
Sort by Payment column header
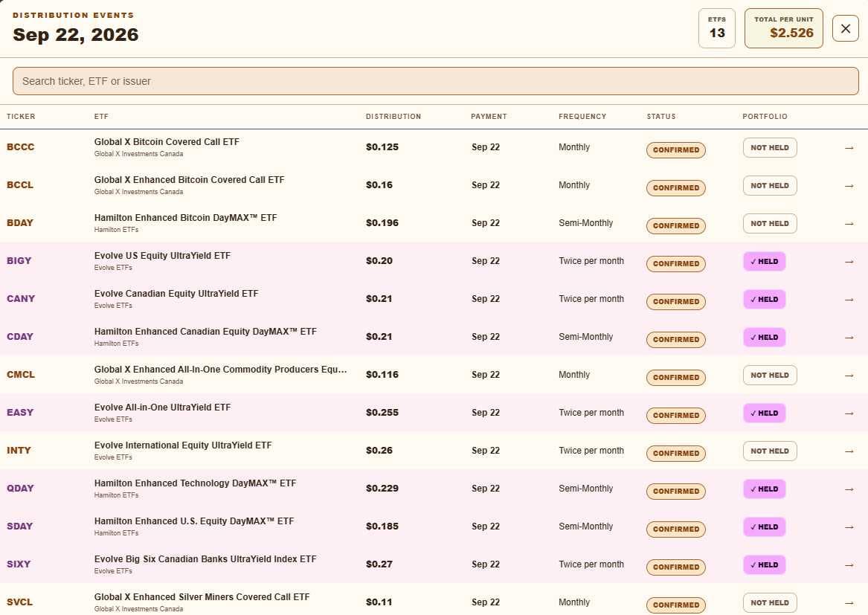(489, 117)
